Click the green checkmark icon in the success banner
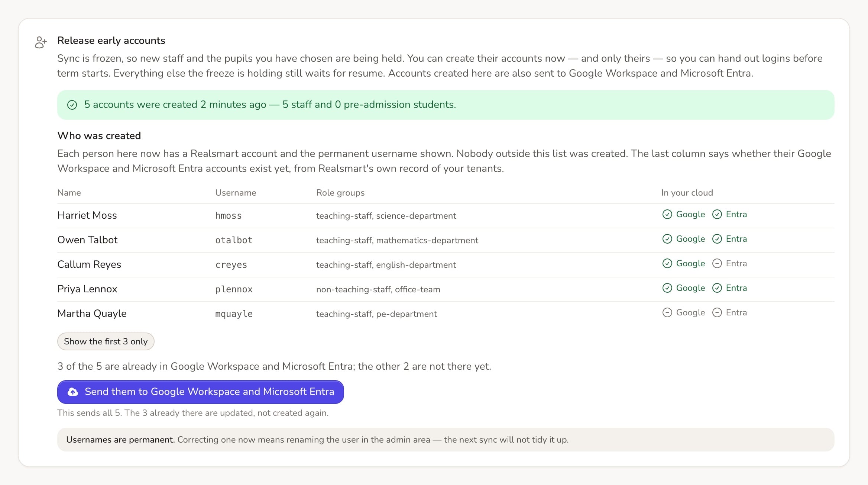 coord(72,105)
